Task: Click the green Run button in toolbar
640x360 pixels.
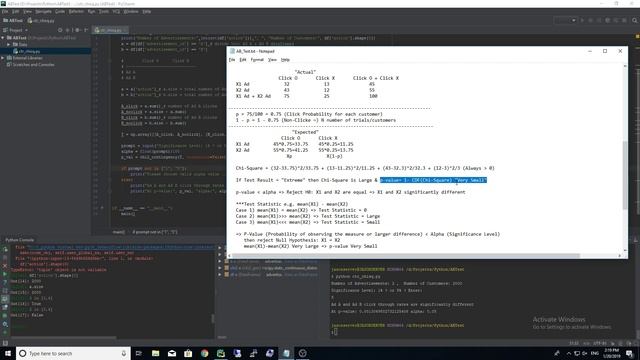Action: 582,20
